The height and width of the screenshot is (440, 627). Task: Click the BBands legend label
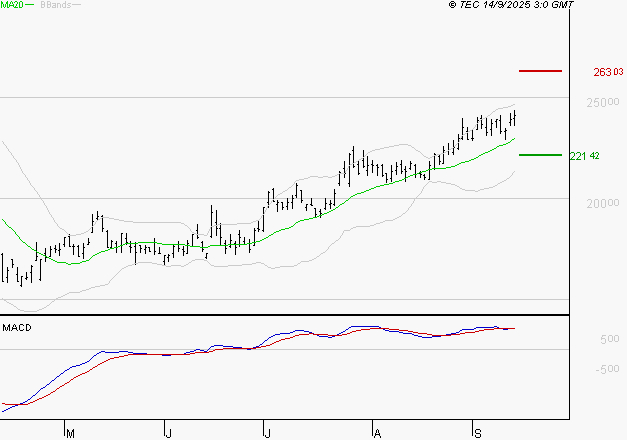pyautogui.click(x=53, y=5)
